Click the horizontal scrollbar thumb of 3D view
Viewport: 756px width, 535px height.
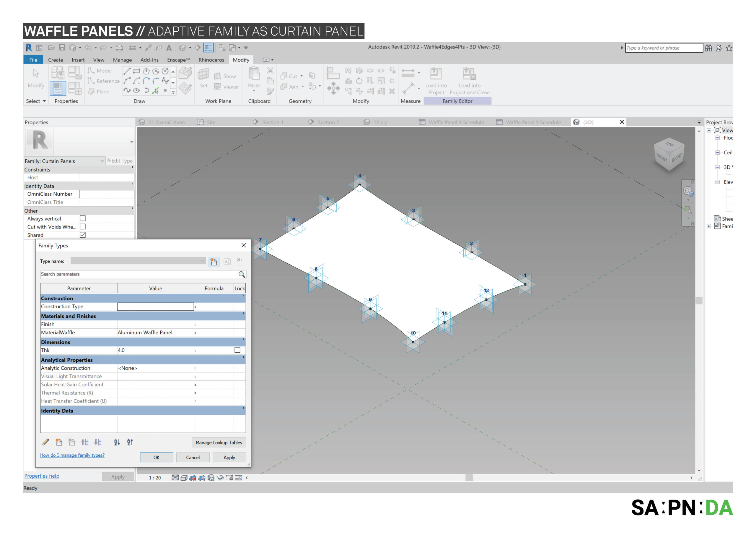pos(469,478)
